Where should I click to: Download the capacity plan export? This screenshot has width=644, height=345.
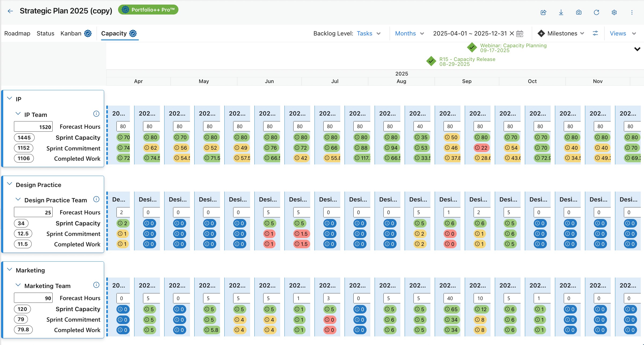pos(561,12)
